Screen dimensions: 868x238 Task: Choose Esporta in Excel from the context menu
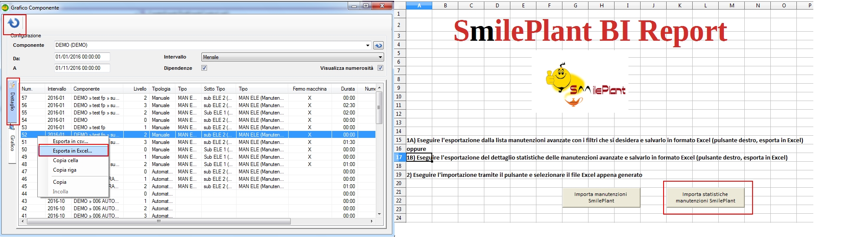tap(72, 151)
